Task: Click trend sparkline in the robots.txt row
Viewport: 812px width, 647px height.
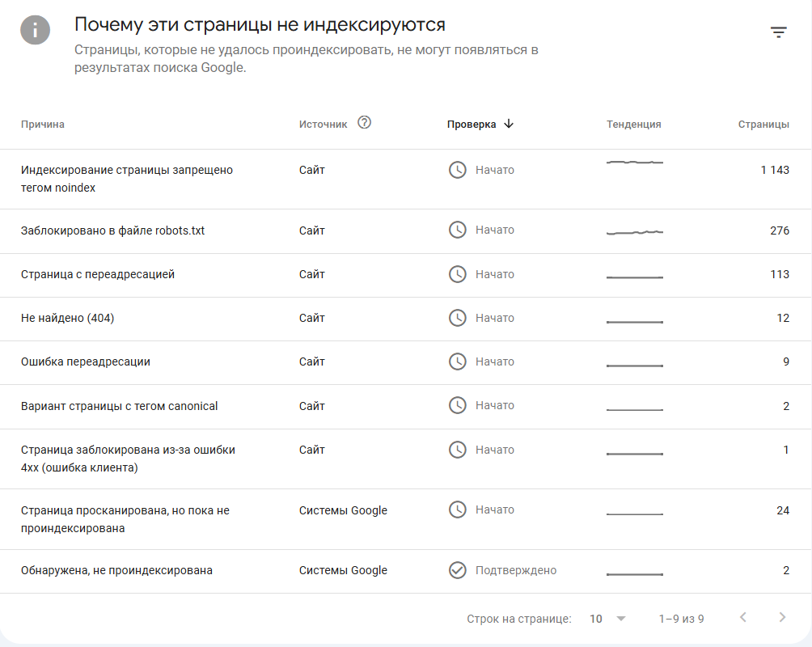Action: (634, 232)
